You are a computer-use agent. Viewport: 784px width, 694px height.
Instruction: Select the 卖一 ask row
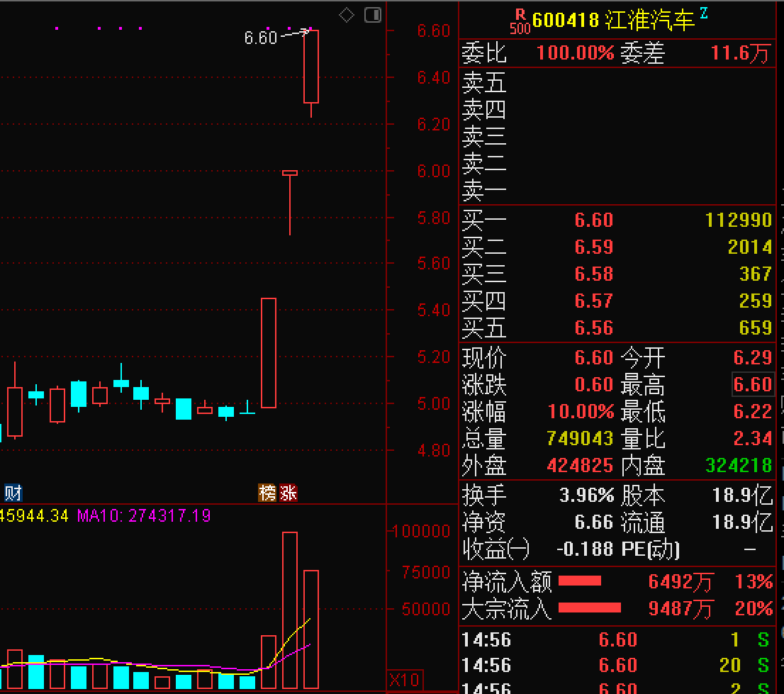pos(617,191)
